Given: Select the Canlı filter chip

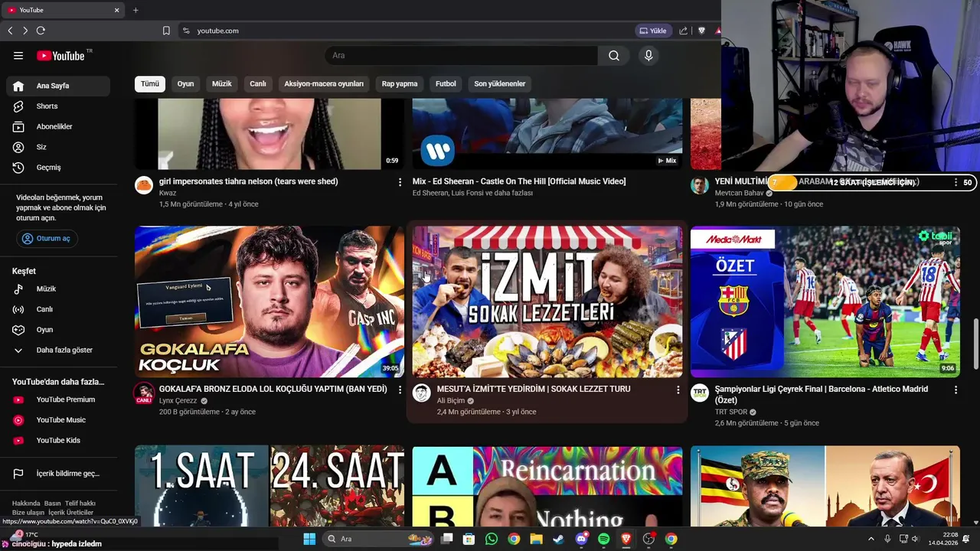Looking at the screenshot, I should (x=258, y=84).
